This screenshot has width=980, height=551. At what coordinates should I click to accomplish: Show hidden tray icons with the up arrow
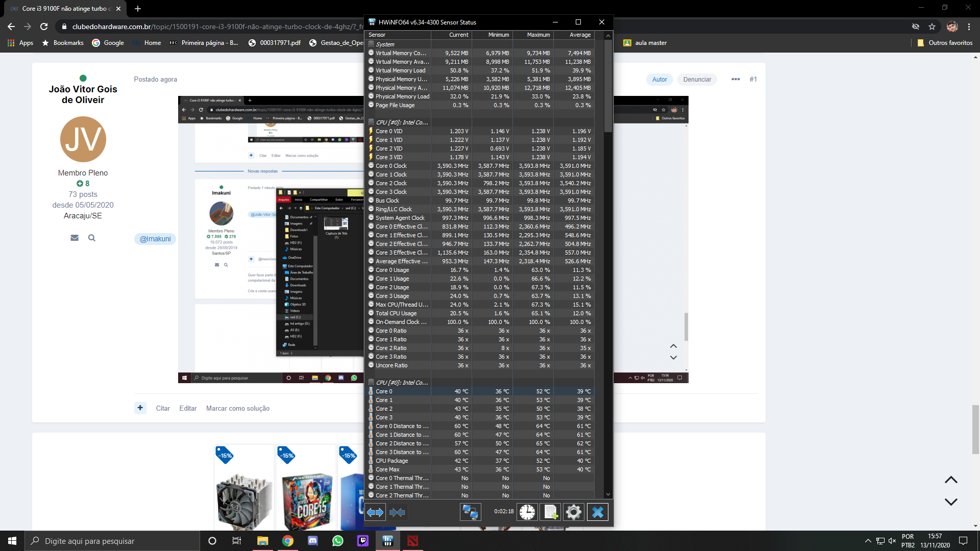click(868, 541)
